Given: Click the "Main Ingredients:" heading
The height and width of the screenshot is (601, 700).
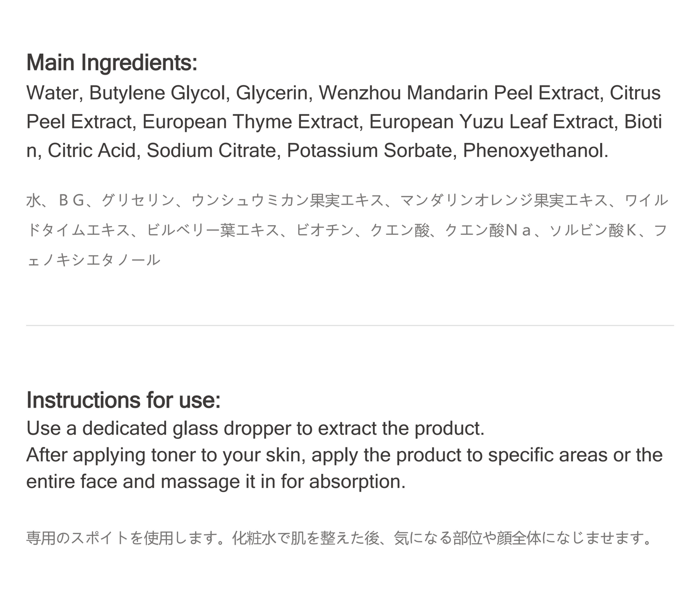Looking at the screenshot, I should (x=112, y=63).
